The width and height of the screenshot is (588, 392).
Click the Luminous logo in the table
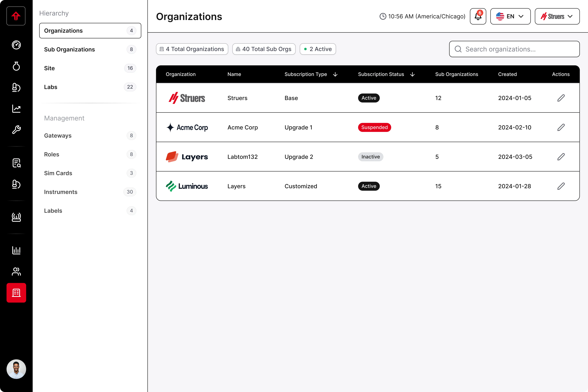tap(187, 186)
